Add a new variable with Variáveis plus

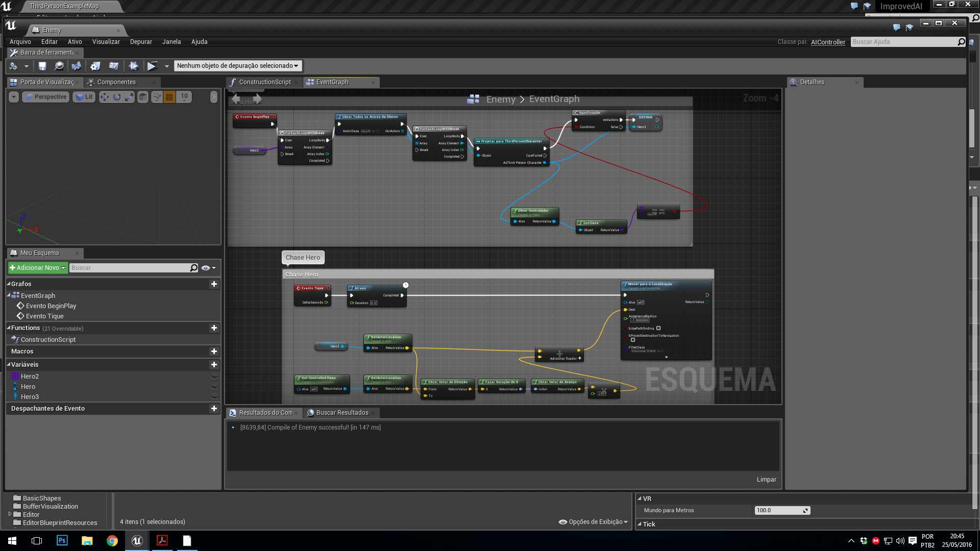click(x=214, y=365)
